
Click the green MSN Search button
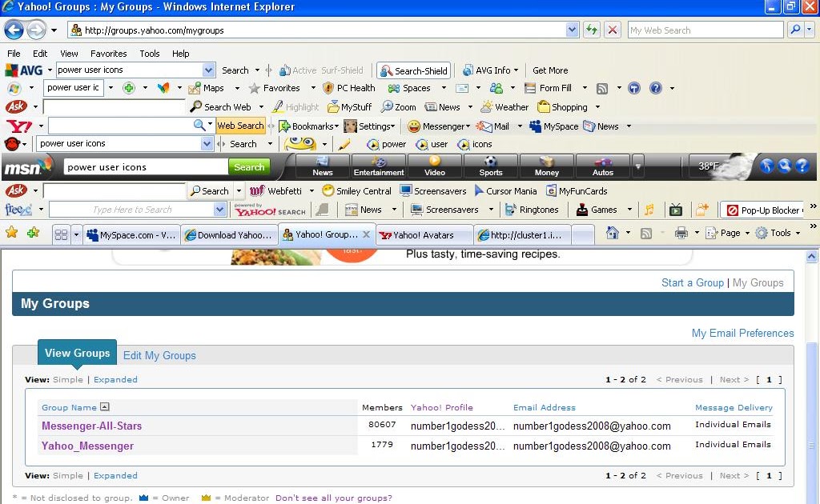point(249,167)
